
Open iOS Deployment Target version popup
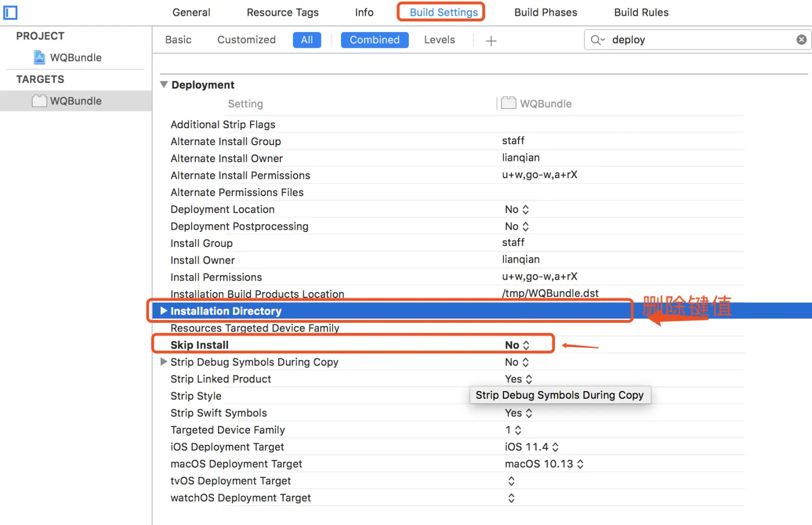[532, 446]
